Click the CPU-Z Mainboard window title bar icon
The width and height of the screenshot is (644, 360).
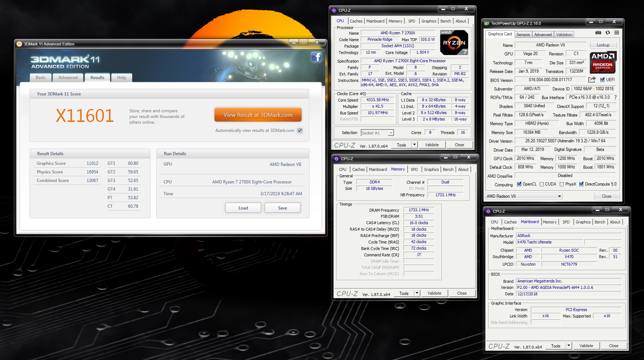488,211
